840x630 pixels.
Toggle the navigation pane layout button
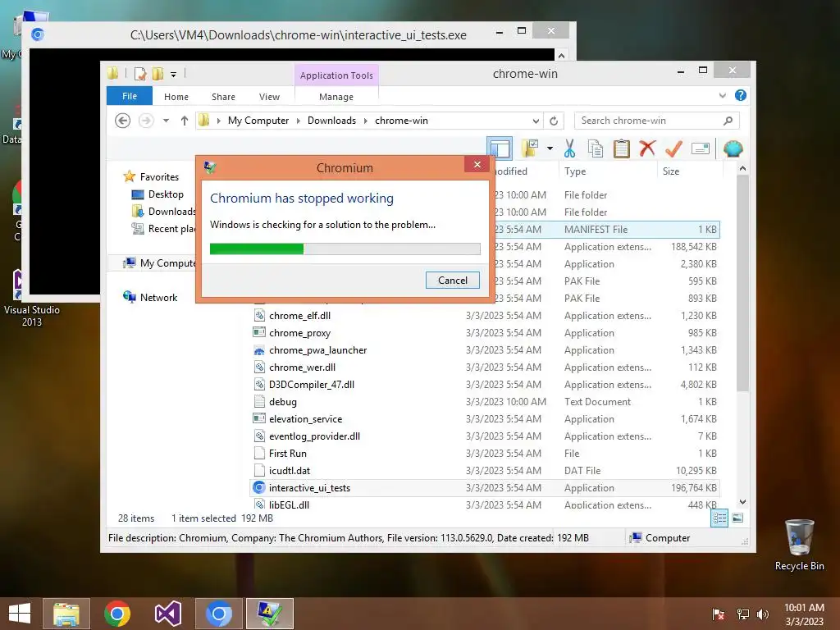[x=500, y=148]
